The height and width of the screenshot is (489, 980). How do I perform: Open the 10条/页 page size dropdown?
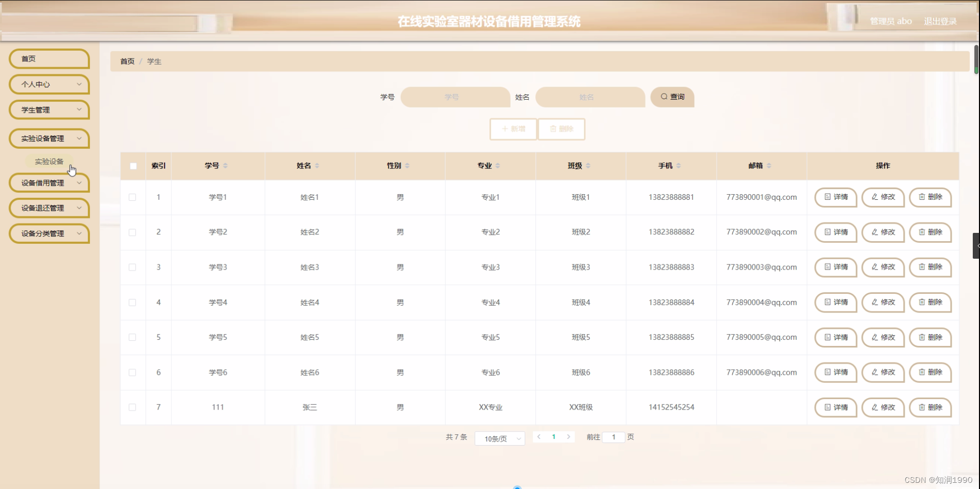[499, 438]
